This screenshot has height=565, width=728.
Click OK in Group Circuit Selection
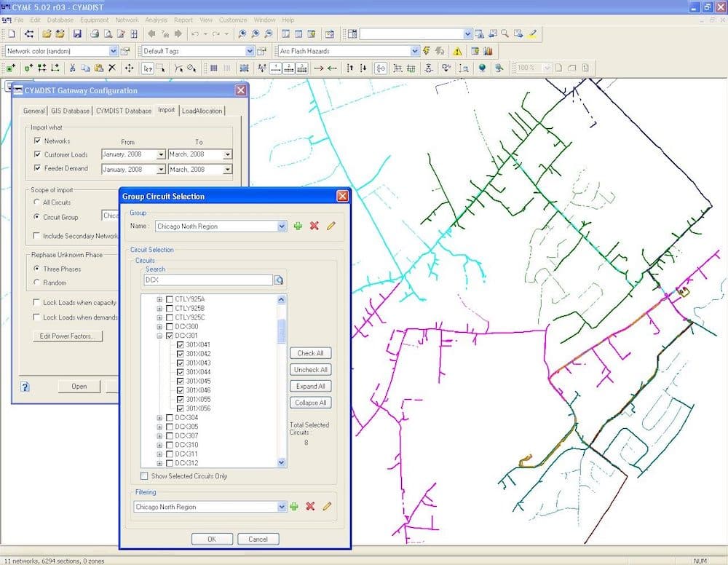tap(212, 539)
